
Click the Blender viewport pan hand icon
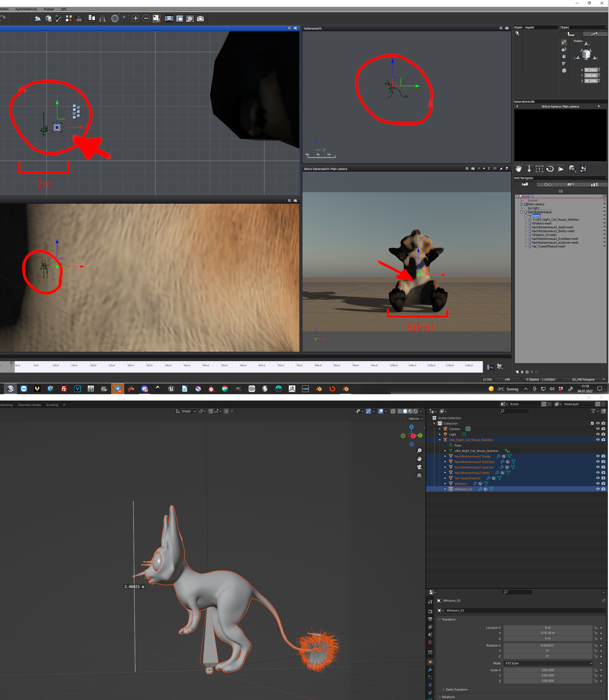[x=419, y=459]
